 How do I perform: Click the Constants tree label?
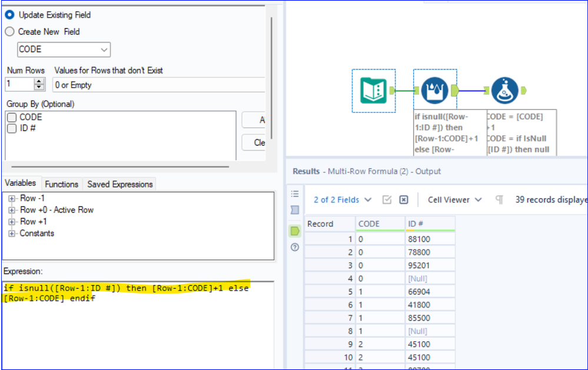point(36,234)
